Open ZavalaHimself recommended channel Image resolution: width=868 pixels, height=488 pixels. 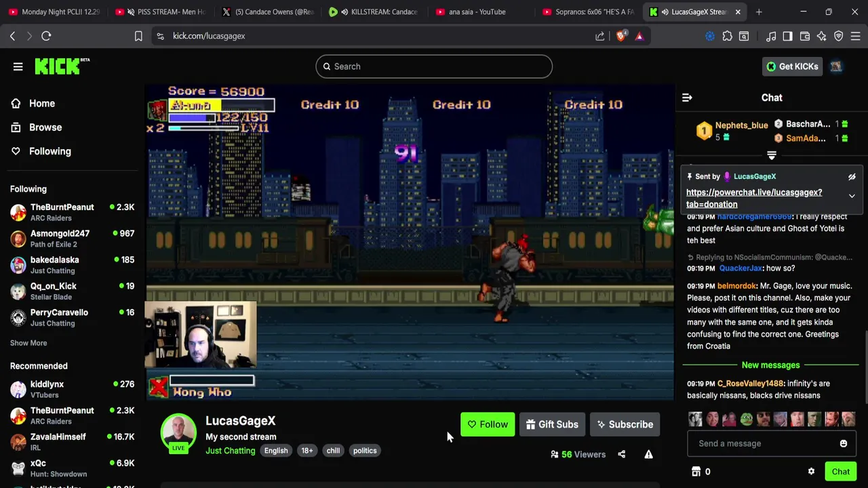[x=72, y=442]
